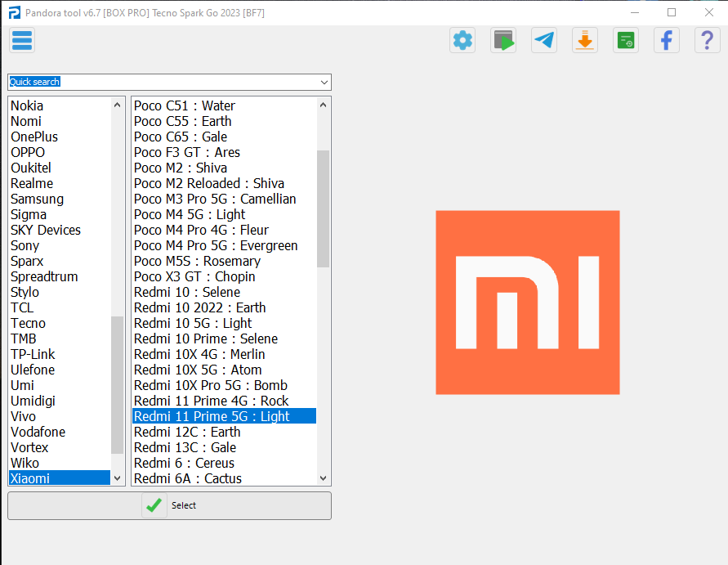Select Redmi 13C : Gale
Viewport: 728px width, 565px height.
(224, 447)
